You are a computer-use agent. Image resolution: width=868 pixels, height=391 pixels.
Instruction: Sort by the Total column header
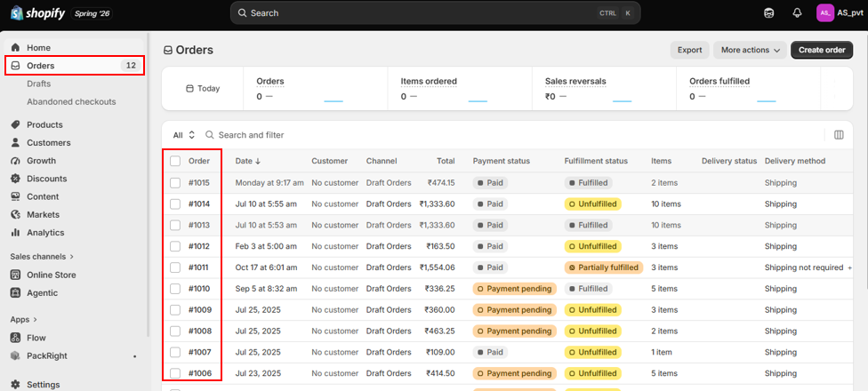446,161
